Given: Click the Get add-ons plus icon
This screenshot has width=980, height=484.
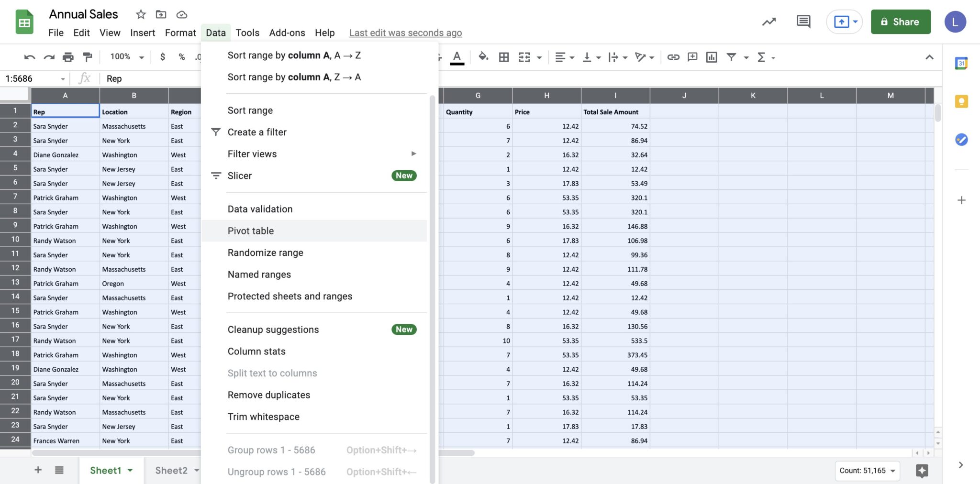Looking at the screenshot, I should coord(961,200).
